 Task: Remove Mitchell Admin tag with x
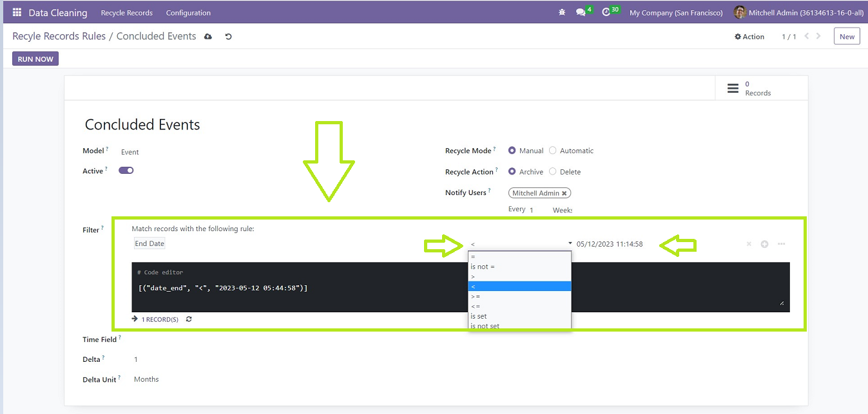click(x=564, y=193)
